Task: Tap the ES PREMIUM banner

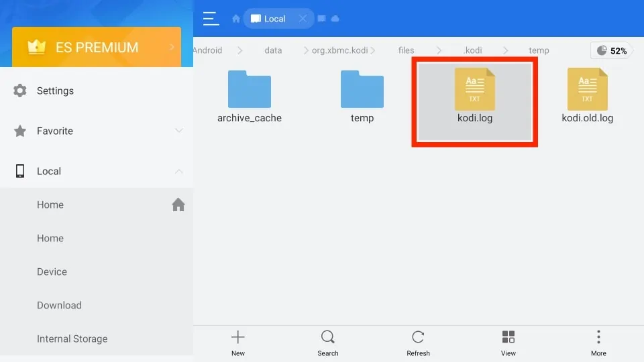Action: [x=97, y=47]
